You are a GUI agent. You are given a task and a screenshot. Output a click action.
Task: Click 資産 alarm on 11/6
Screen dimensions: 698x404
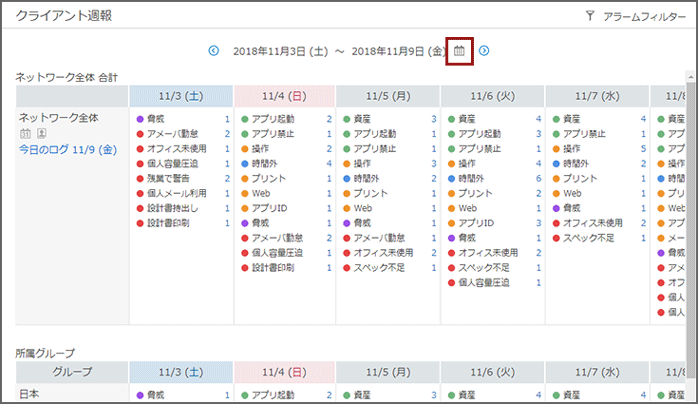coord(467,119)
